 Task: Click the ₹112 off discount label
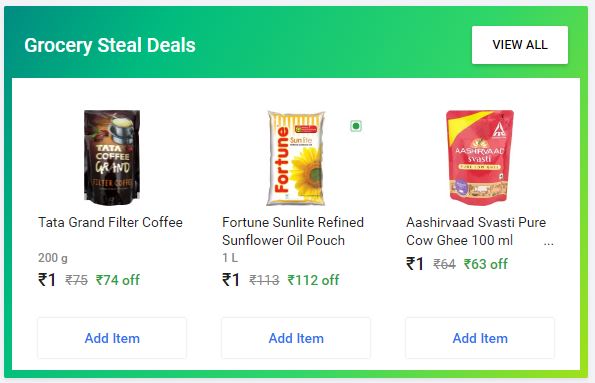(313, 280)
